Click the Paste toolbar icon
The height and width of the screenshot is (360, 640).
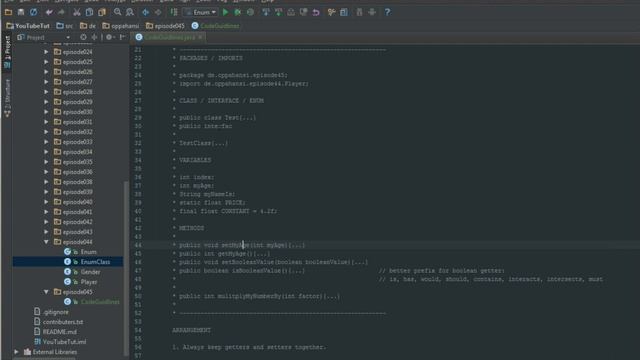click(x=102, y=12)
